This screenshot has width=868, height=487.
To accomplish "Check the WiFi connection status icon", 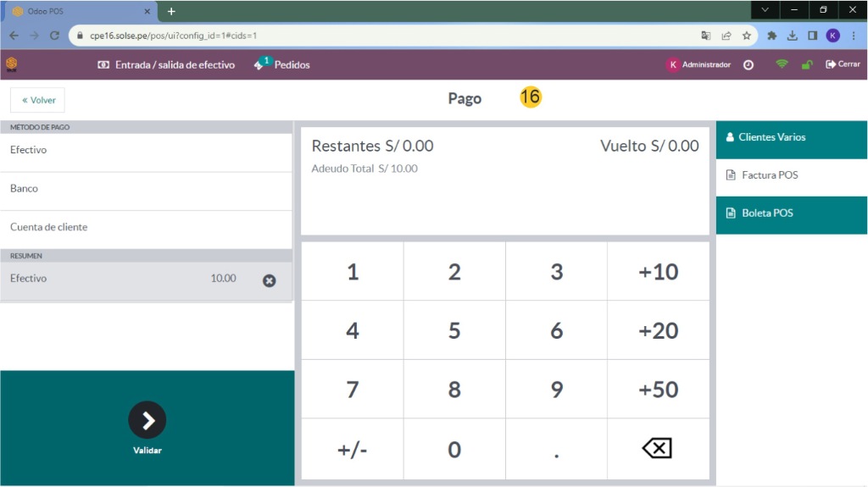I will coord(782,64).
